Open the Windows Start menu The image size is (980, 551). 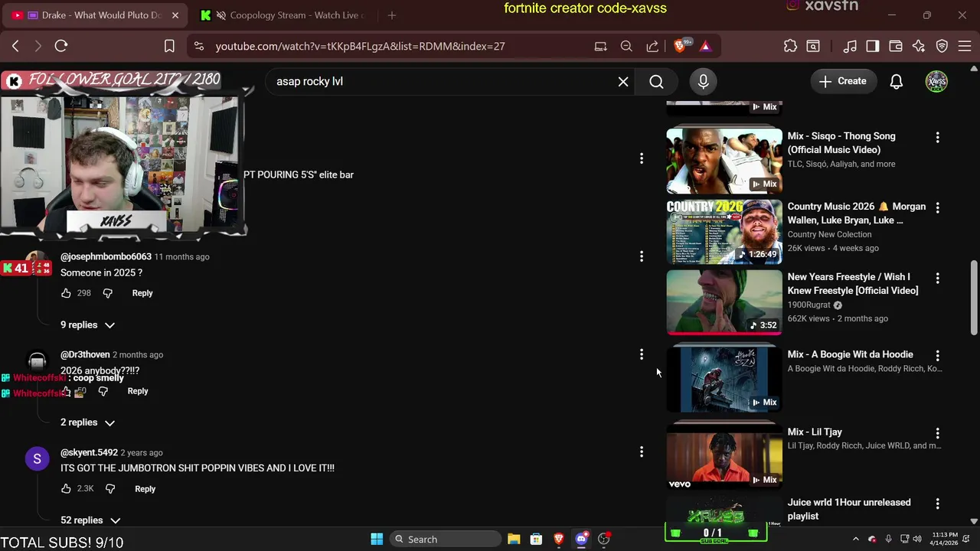(377, 539)
